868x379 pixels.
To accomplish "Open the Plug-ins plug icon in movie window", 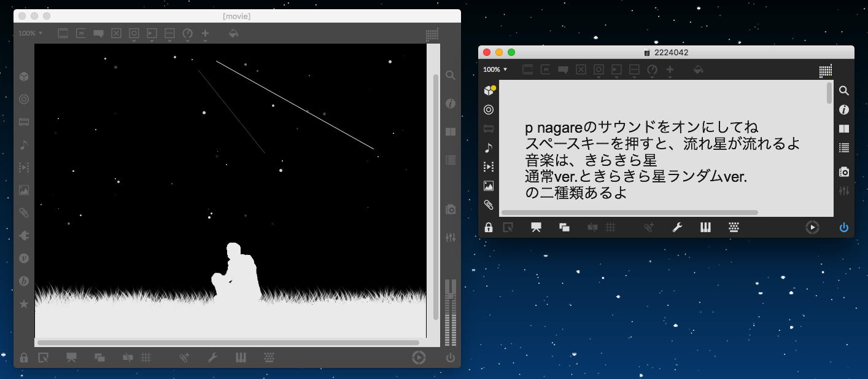I will [24, 236].
